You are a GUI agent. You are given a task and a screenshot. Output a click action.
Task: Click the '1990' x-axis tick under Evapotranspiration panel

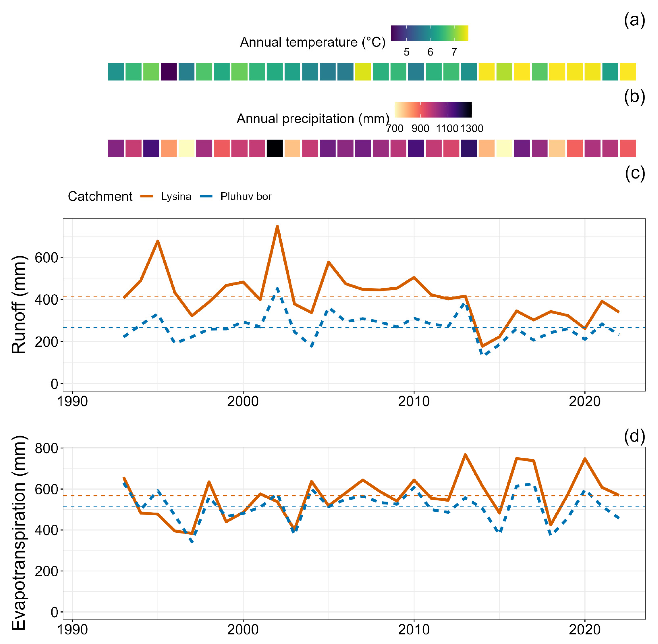tap(72, 630)
